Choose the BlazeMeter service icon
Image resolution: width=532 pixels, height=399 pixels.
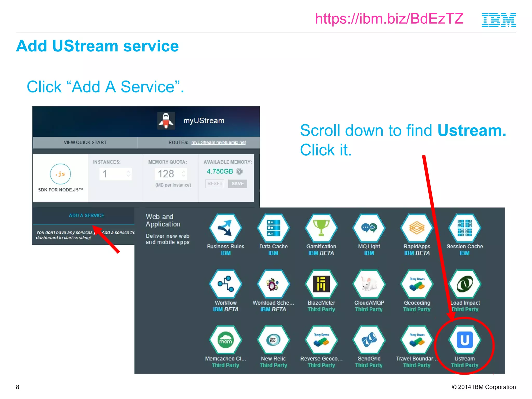321,284
